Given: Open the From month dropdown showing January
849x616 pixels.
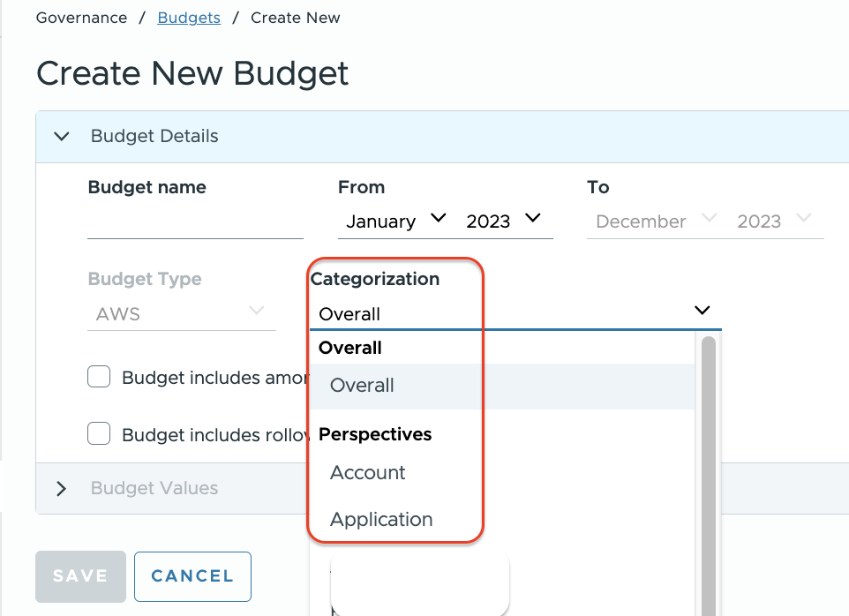Looking at the screenshot, I should point(395,221).
